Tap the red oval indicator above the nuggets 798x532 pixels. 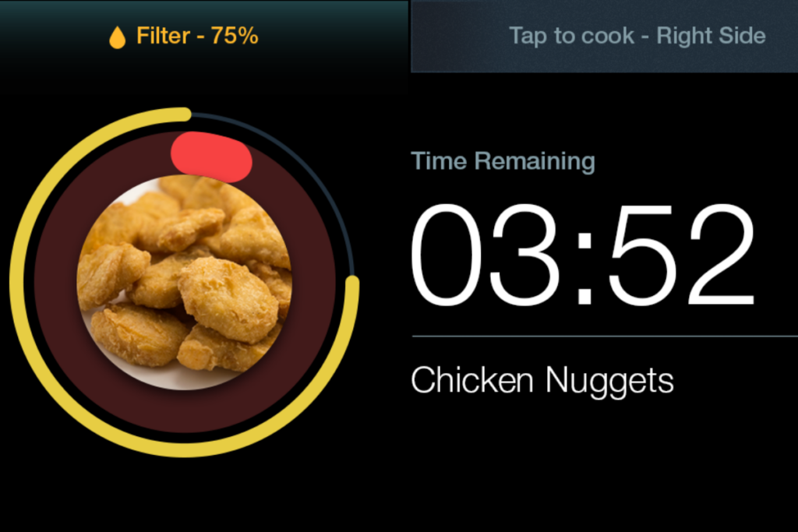[211, 157]
